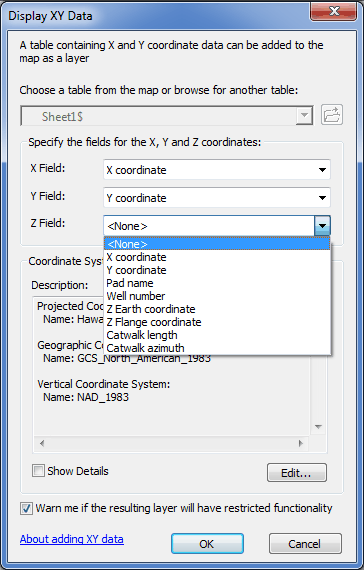Viewport: 364px width, 570px height.
Task: Close the Display XY Data dialog
Action: (x=333, y=12)
